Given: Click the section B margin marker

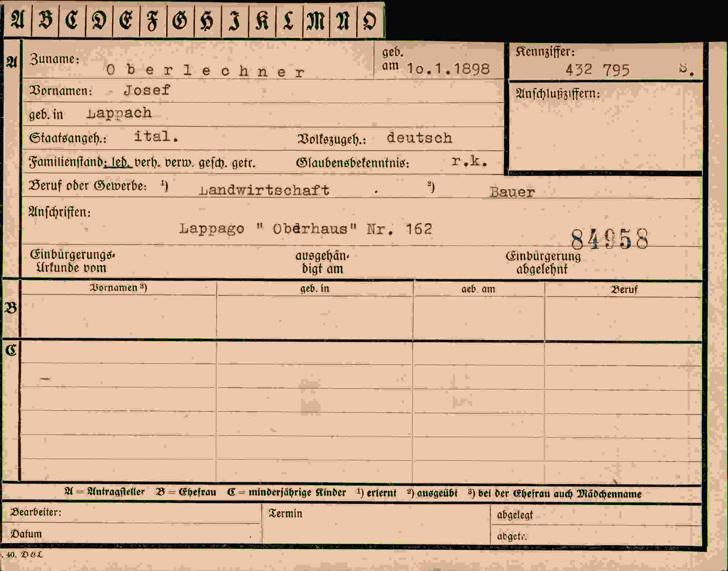Looking at the screenshot, I should click(11, 308).
